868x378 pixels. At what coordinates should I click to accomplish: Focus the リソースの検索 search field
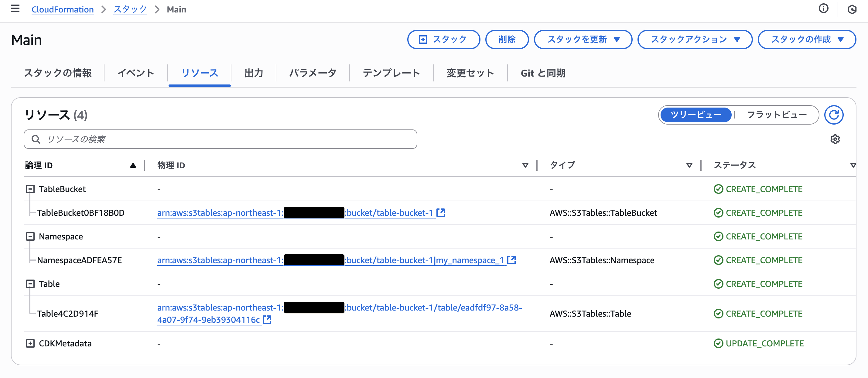coord(220,139)
